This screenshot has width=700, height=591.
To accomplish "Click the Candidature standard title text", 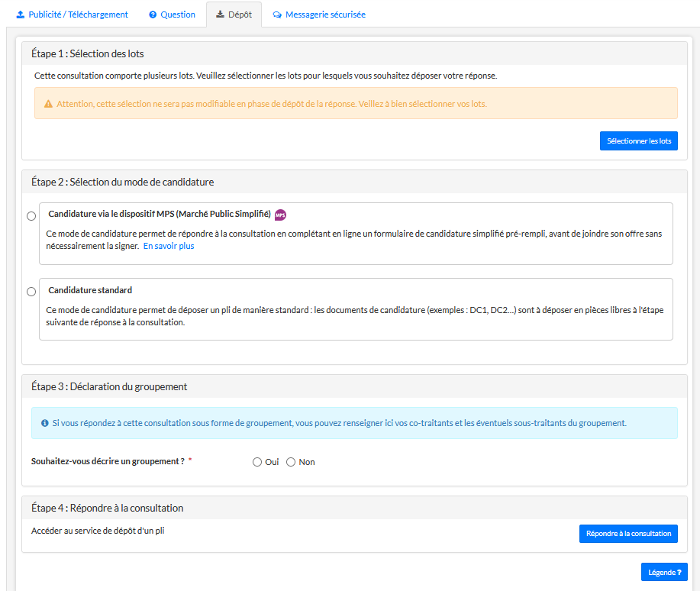I will pyautogui.click(x=90, y=290).
